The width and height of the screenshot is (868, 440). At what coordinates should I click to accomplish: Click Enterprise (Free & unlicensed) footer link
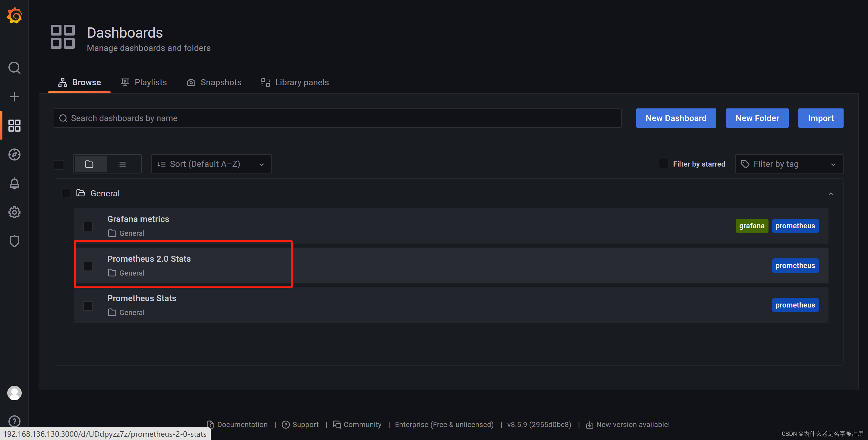tap(444, 425)
